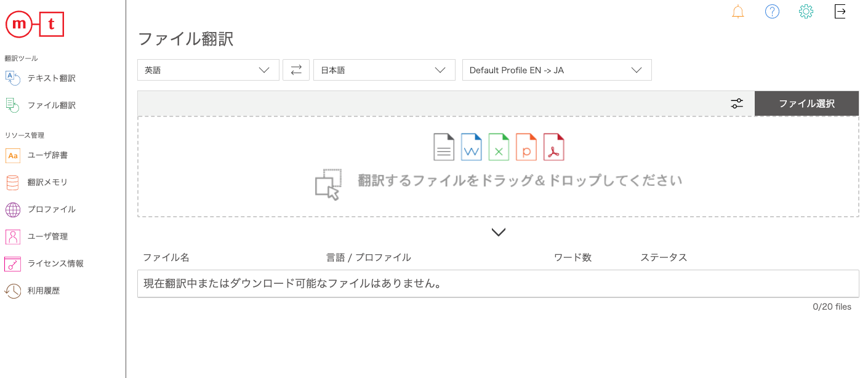
Task: Collapse the drop area with the chevron
Action: pyautogui.click(x=498, y=232)
